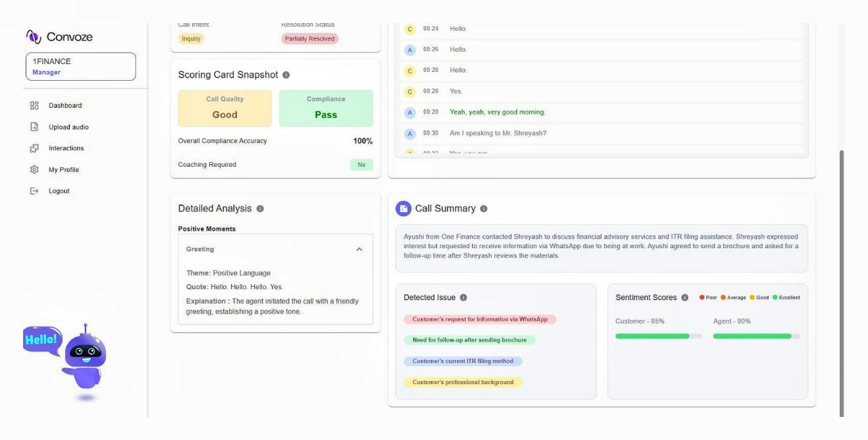The image size is (868, 440).
Task: Open the 1FINANCE Manager account selector
Action: [81, 67]
